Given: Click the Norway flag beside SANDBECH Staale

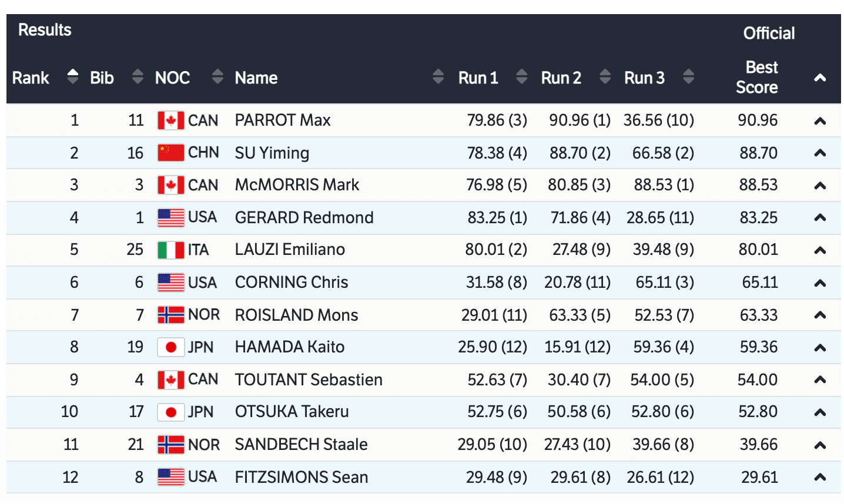Looking at the screenshot, I should coord(170,445).
